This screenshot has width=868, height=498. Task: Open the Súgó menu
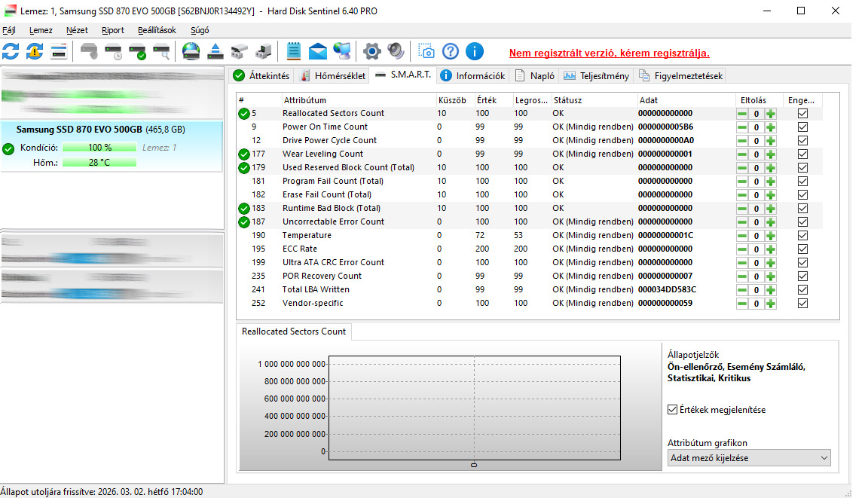200,30
